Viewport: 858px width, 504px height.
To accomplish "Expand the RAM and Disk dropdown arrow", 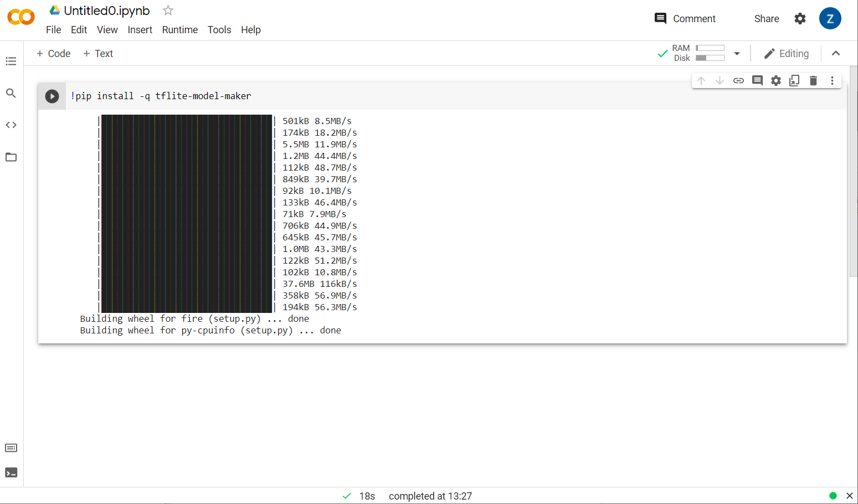I will (x=737, y=54).
